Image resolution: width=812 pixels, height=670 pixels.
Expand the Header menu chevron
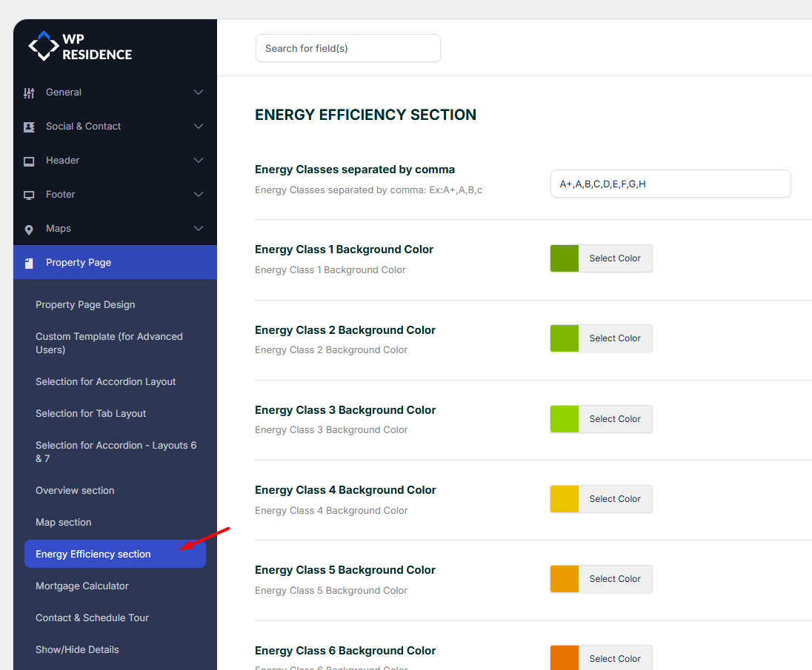pos(199,161)
